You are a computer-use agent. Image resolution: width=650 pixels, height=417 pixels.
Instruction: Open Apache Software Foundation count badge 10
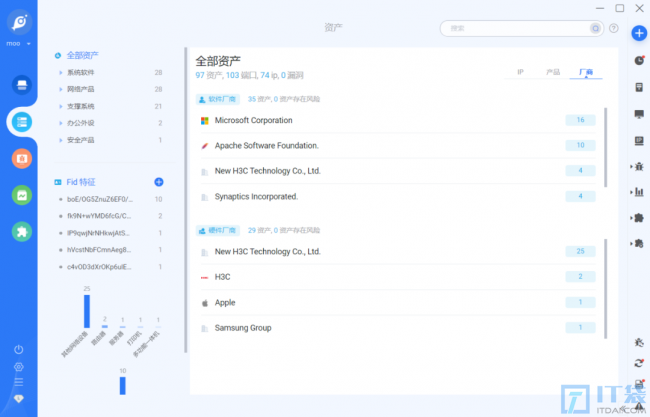[x=580, y=145]
